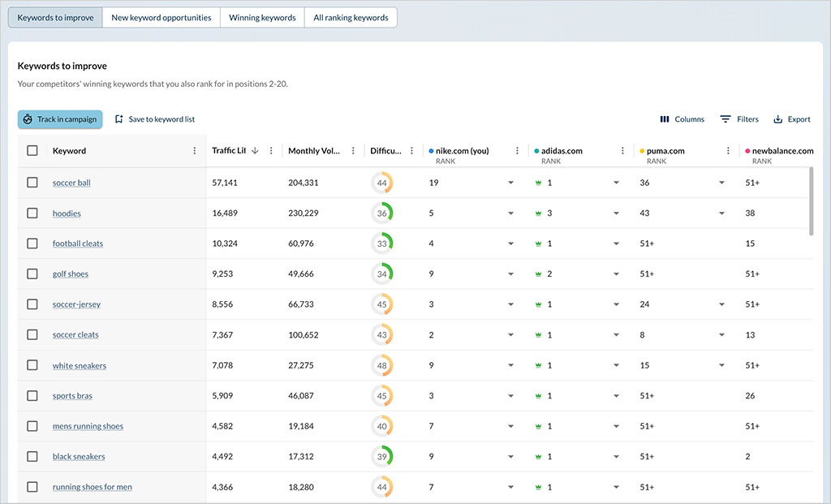Open the Columns settings
The height and width of the screenshot is (504, 831).
click(x=682, y=119)
